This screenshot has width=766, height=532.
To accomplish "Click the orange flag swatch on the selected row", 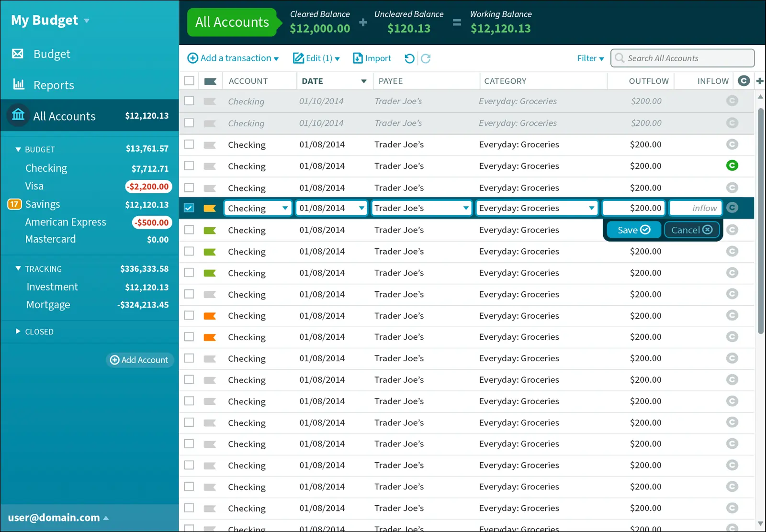I will tap(211, 208).
